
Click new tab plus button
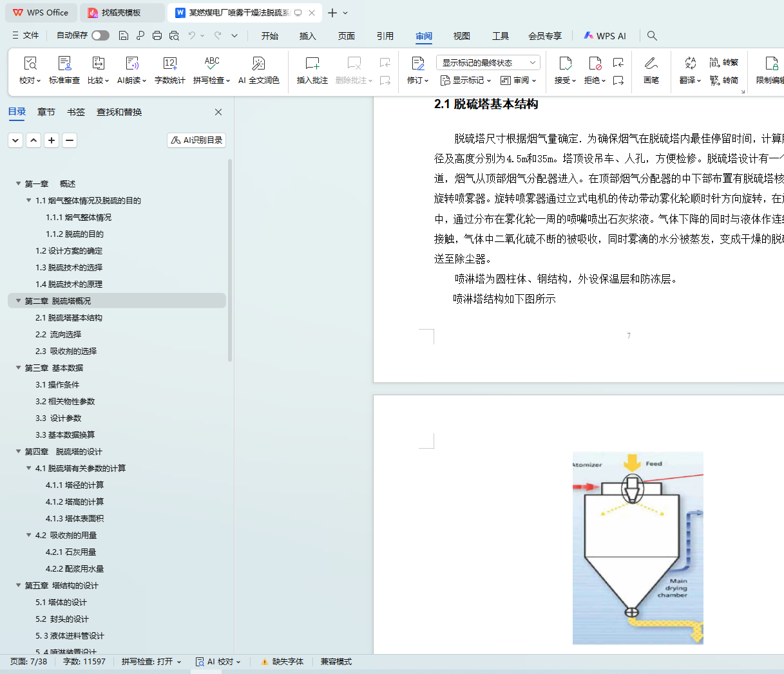coord(332,13)
